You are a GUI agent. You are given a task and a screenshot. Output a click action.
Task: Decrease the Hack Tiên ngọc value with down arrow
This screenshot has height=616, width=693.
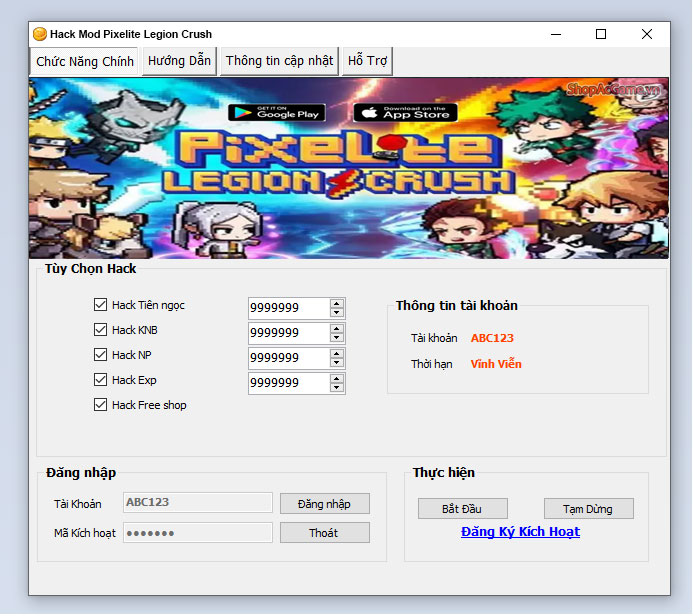coord(336,312)
